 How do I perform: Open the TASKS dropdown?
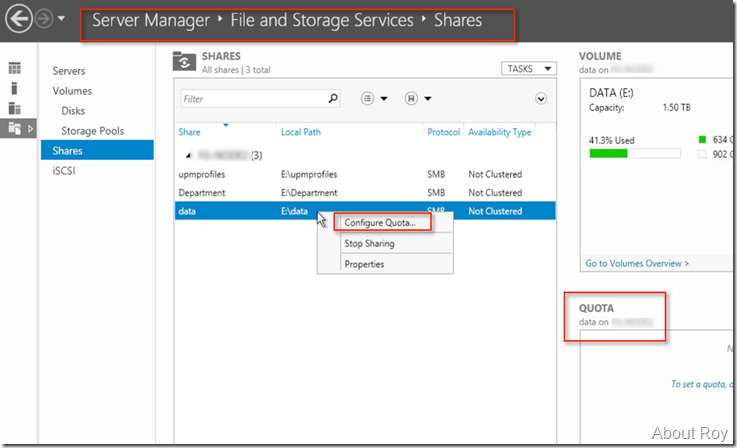click(529, 69)
